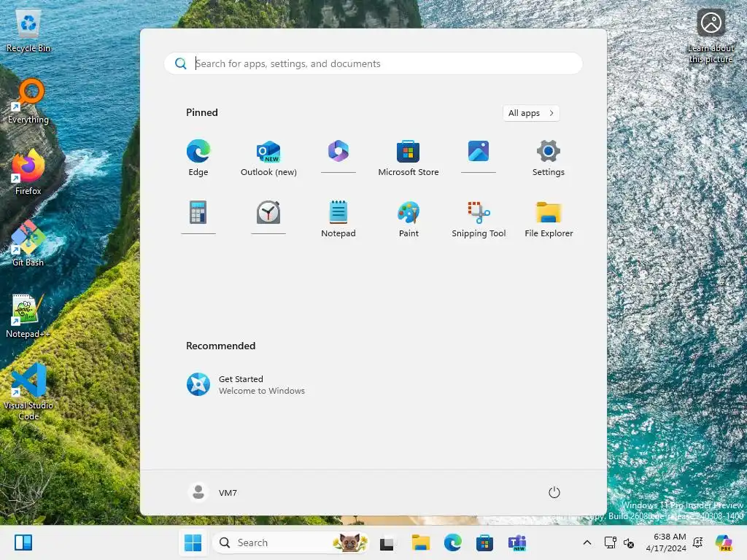Select the Visual Studio Code desktop shortcut
The width and height of the screenshot is (747, 560).
tap(28, 392)
